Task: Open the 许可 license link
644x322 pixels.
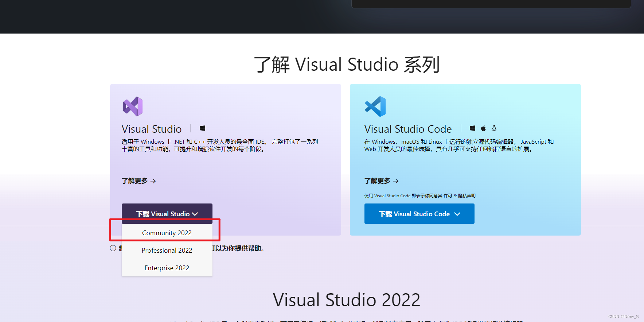Action: point(448,196)
